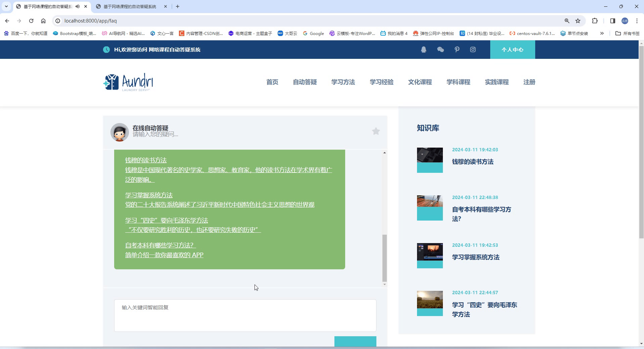Favorite the chat using star icon
Viewport: 644px width, 349px height.
376,131
